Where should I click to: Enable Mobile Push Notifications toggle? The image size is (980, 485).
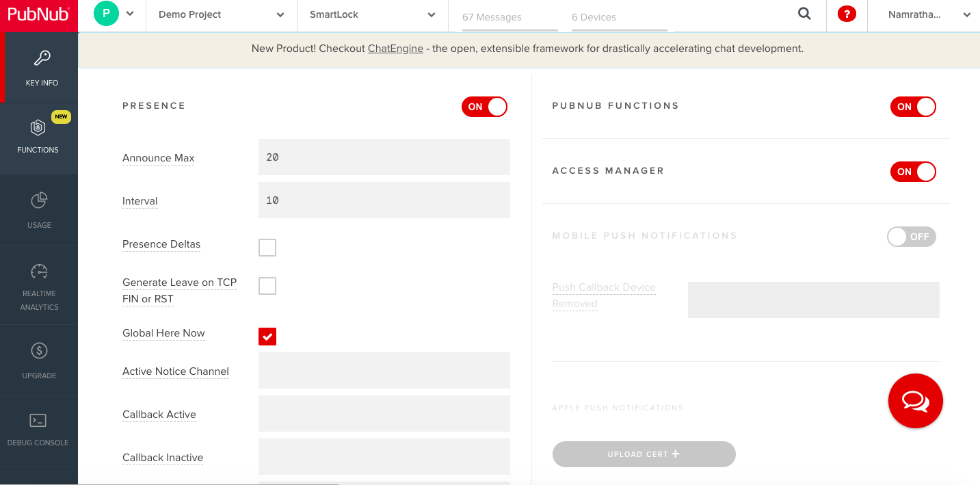[911, 237]
